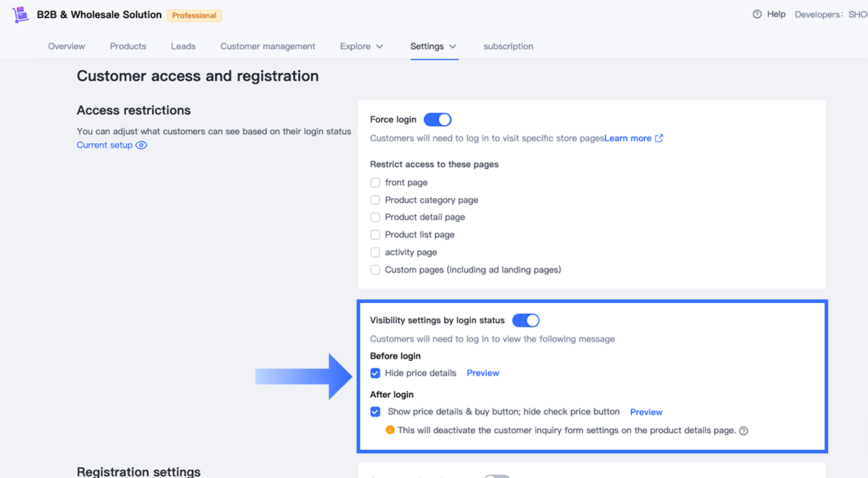Tick the Product detail page checkbox
The width and height of the screenshot is (868, 478).
[x=375, y=218]
